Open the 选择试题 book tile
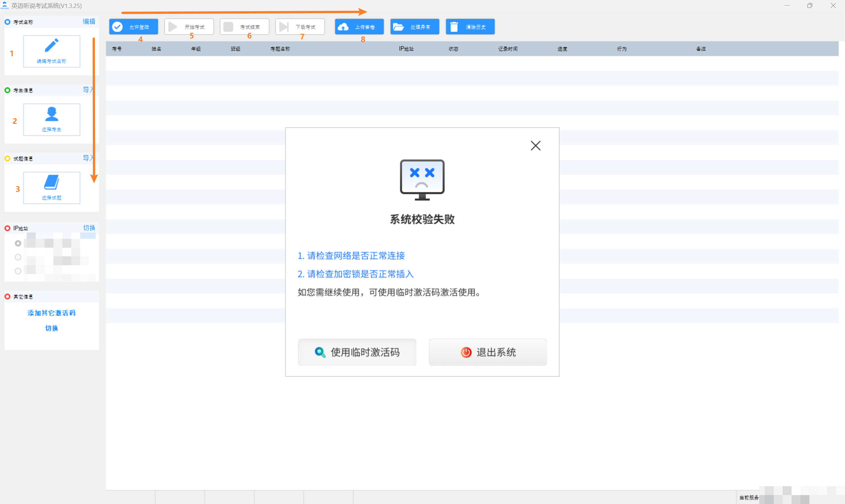 point(51,188)
